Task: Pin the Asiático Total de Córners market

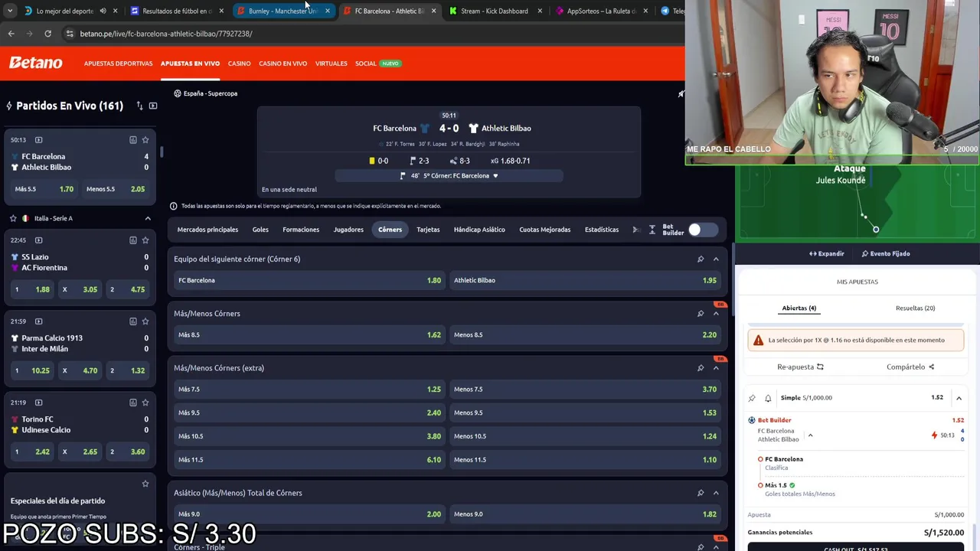Action: tap(701, 493)
